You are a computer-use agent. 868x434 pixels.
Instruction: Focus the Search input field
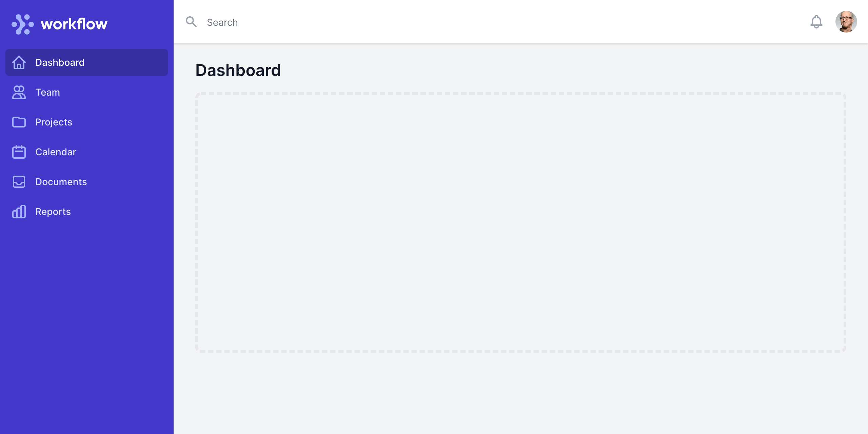[475, 22]
